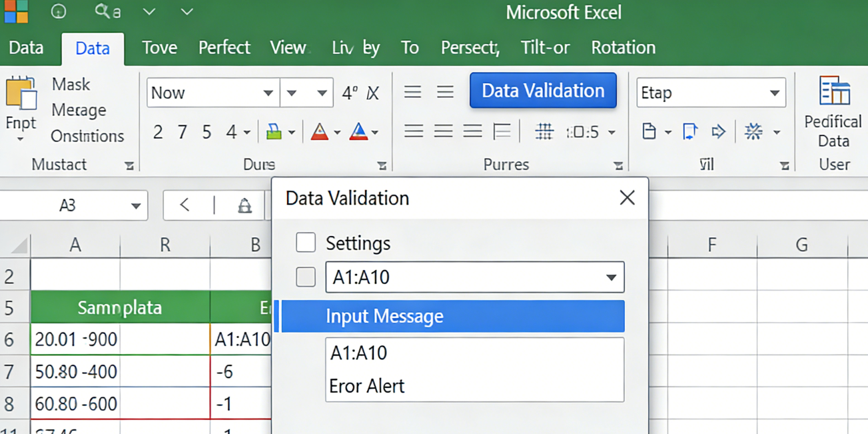This screenshot has height=434, width=868.
Task: Click the document page icon below Etap
Action: tap(649, 131)
